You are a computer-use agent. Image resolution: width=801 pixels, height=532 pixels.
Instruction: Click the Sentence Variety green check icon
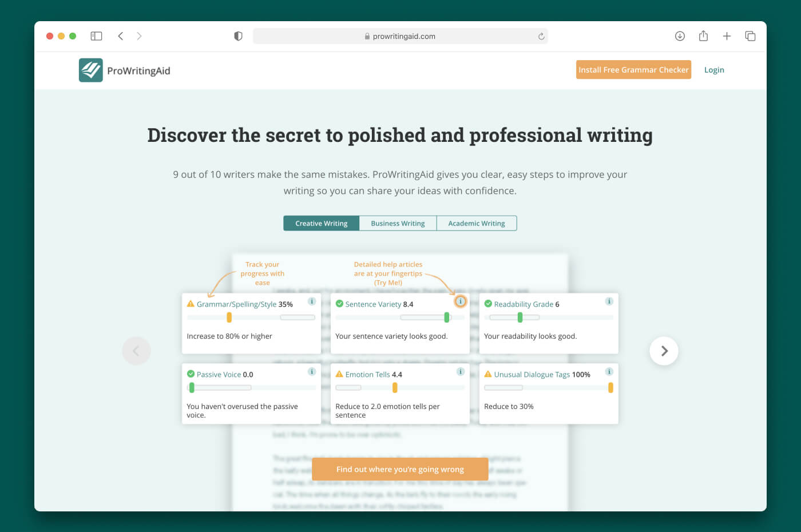(339, 304)
